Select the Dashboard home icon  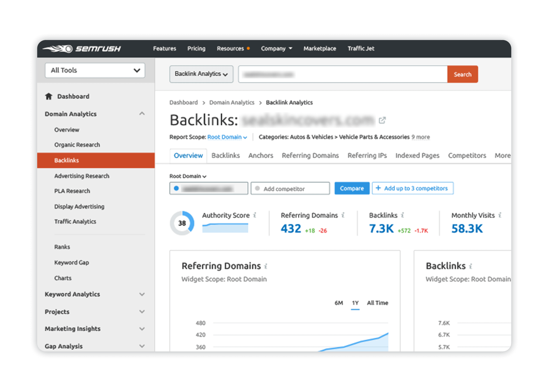click(49, 96)
